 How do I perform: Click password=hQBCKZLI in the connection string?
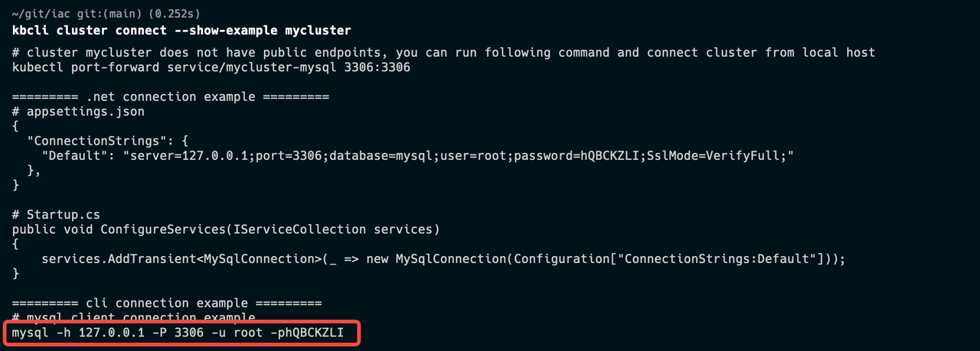(x=577, y=156)
